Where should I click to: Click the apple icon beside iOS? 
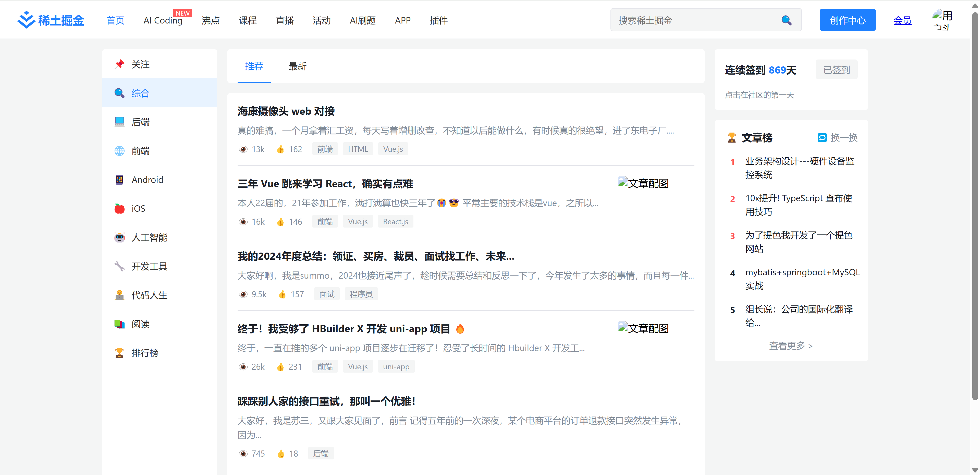coord(119,209)
